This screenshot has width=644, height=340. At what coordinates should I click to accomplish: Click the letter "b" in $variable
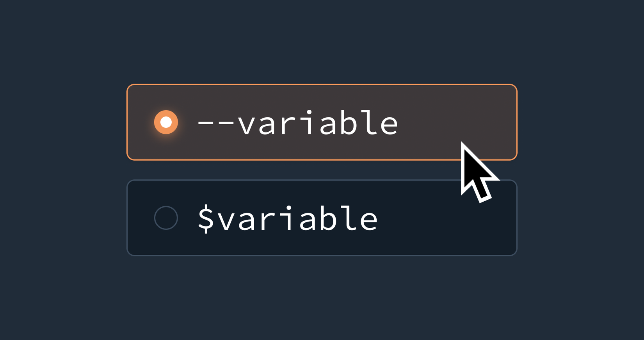(x=327, y=218)
